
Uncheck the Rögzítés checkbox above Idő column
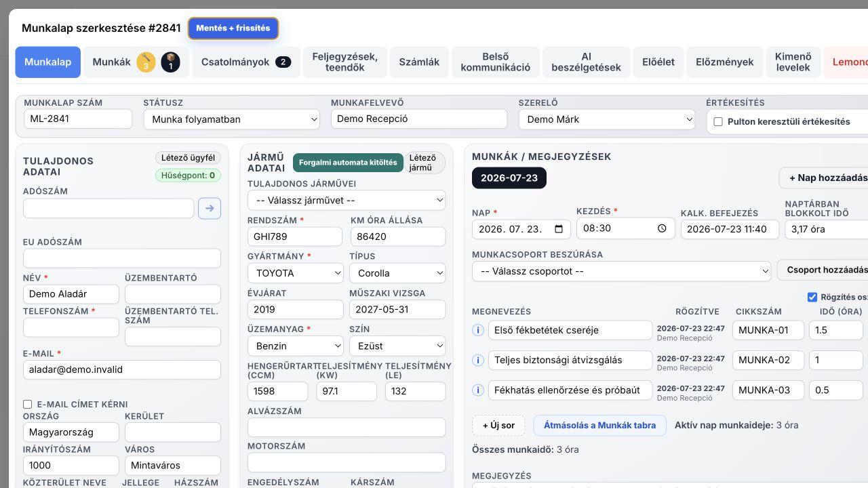[x=812, y=297]
